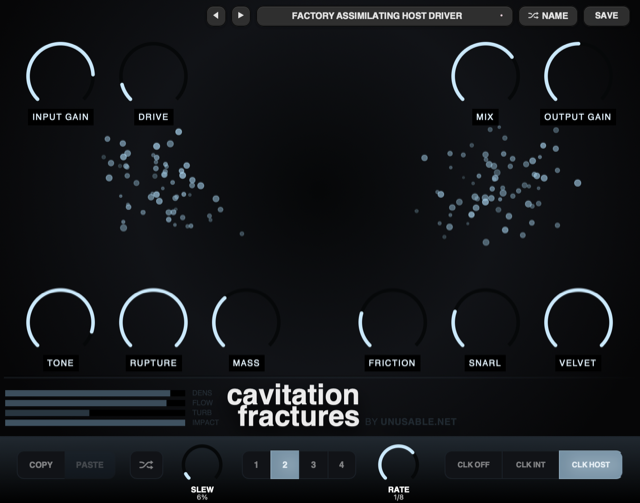The height and width of the screenshot is (503, 640).
Task: Load the previous preset with left arrow
Action: pyautogui.click(x=216, y=16)
